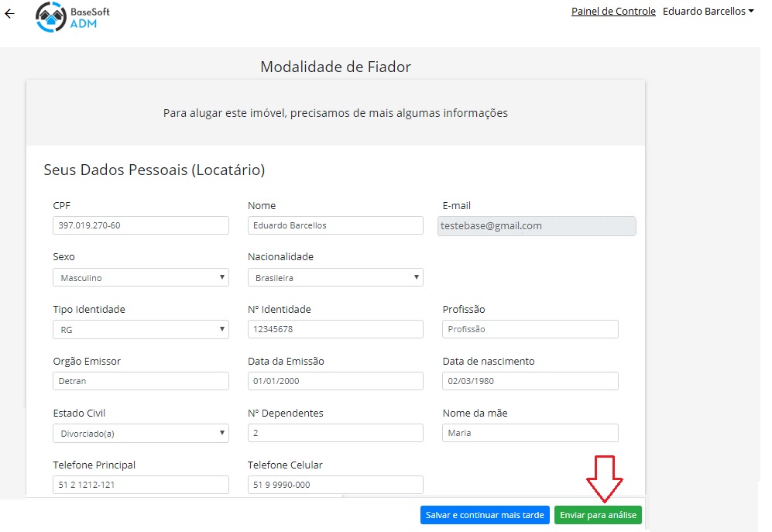Viewport: 772px width, 532px height.
Task: Click the Data de nascimento field
Action: [530, 381]
